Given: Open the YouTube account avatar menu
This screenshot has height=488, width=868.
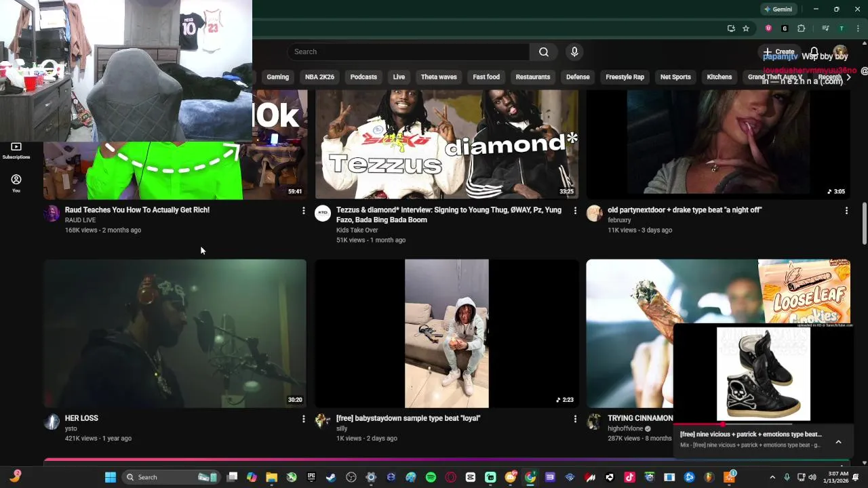Looking at the screenshot, I should 840,52.
